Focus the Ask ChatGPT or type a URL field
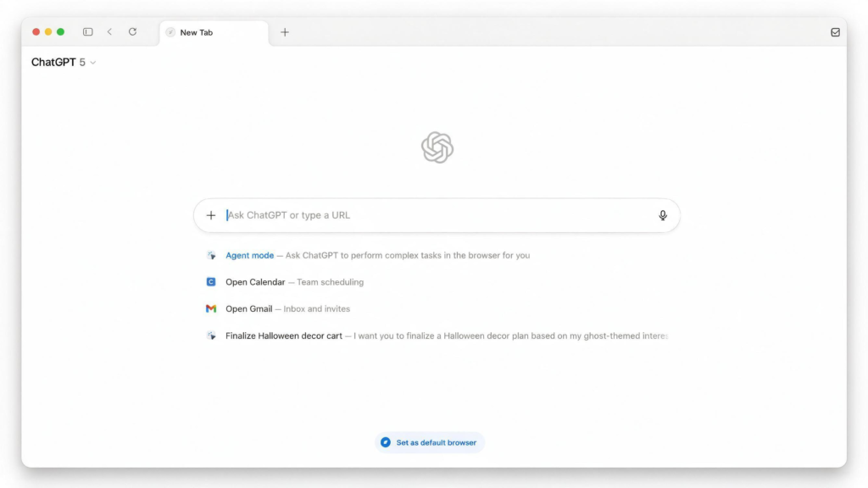Screen dimensions: 868x488 [x=437, y=215]
